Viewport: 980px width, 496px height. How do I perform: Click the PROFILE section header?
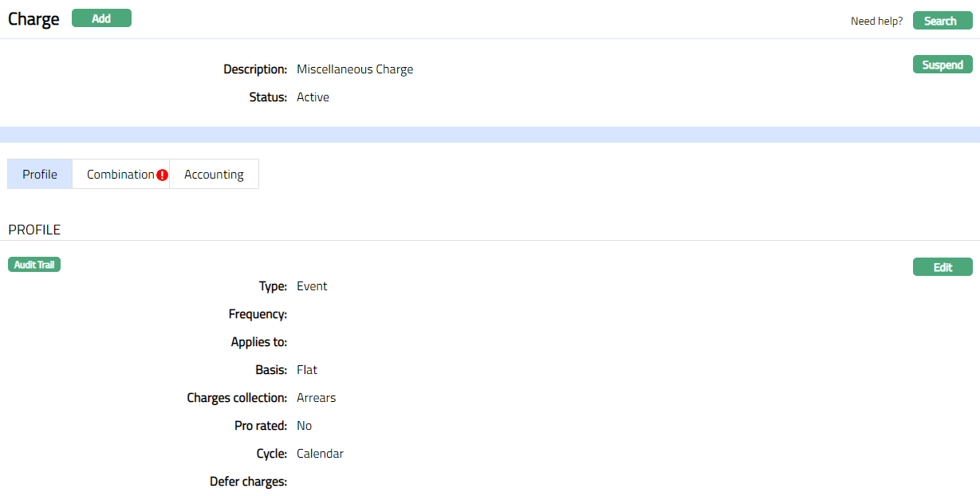(34, 230)
